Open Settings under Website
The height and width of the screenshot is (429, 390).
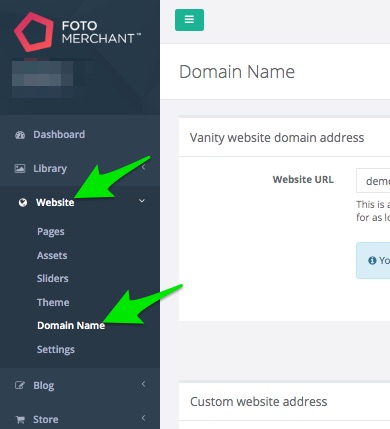pyautogui.click(x=56, y=350)
